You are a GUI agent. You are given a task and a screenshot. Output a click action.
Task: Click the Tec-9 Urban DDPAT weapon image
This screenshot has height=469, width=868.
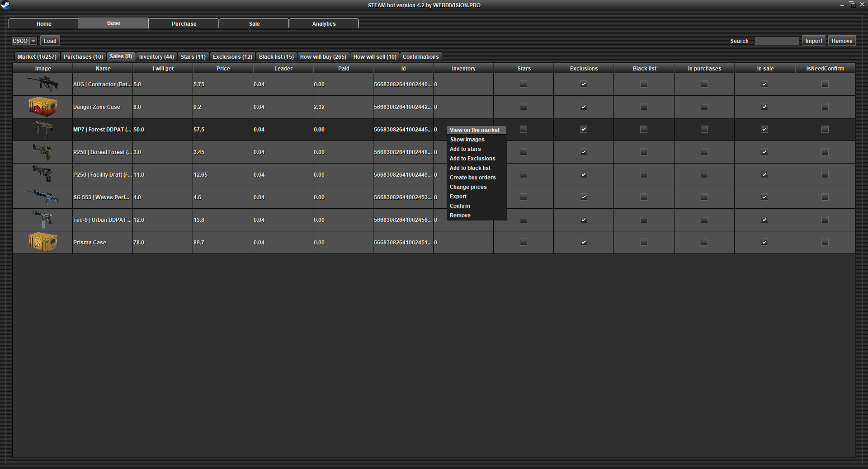tap(42, 220)
